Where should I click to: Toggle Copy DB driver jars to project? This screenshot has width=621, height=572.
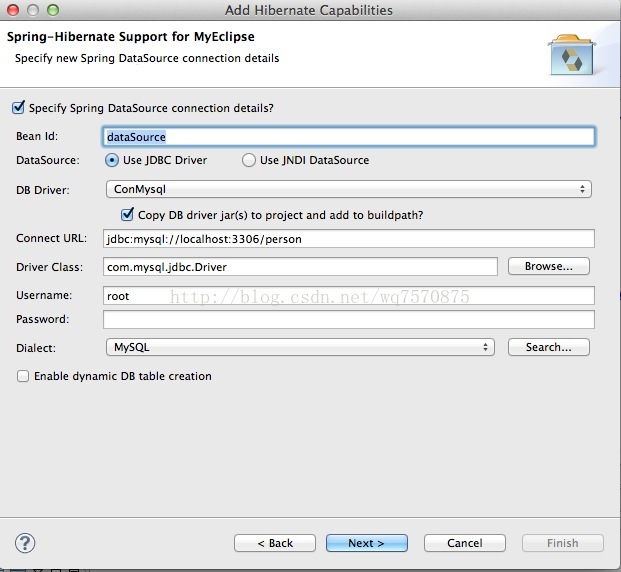click(x=127, y=214)
